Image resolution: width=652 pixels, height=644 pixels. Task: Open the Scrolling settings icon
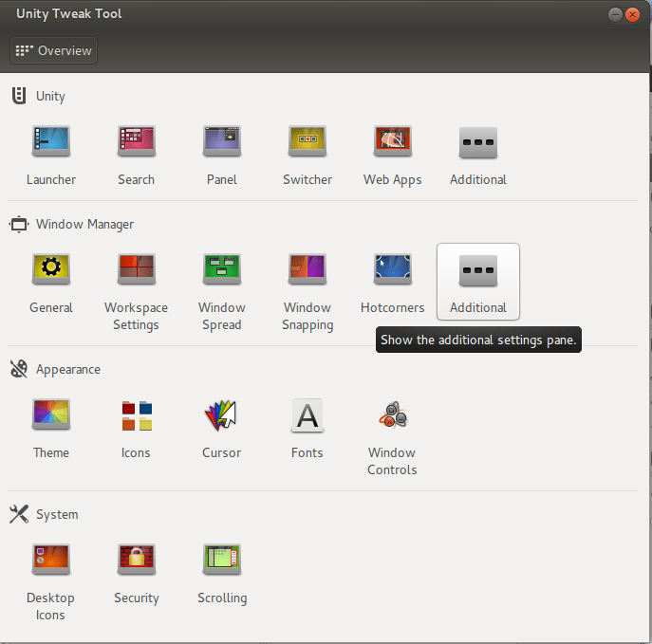click(x=222, y=560)
